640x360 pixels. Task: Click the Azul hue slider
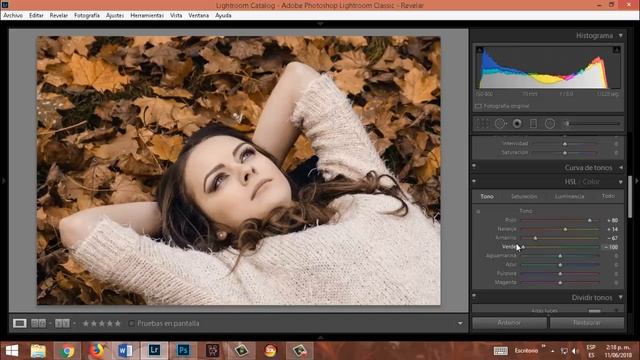point(560,265)
